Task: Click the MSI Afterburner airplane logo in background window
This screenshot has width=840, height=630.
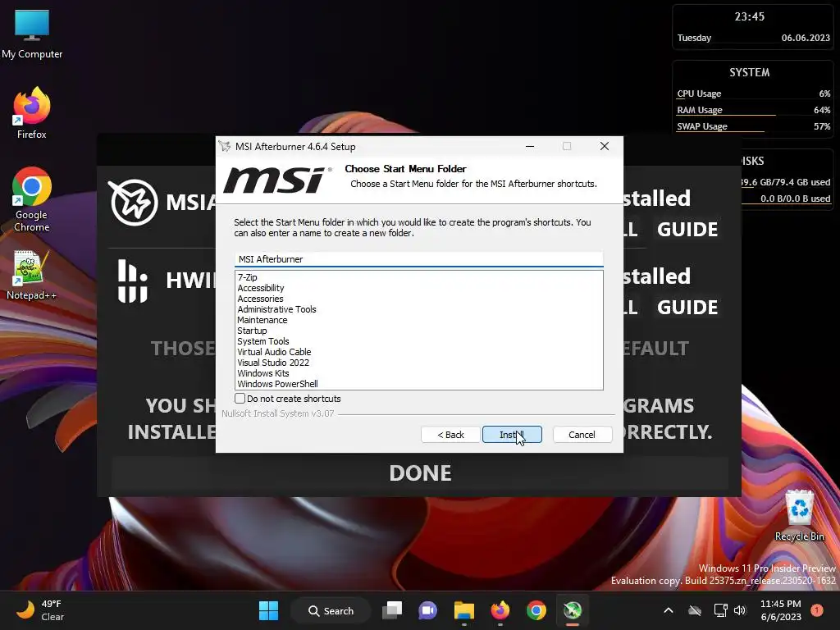Action: [133, 202]
